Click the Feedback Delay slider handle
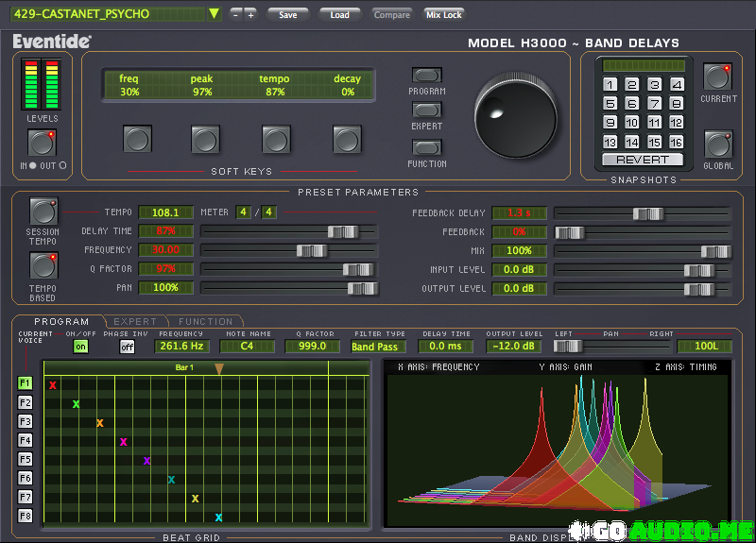 tap(647, 213)
